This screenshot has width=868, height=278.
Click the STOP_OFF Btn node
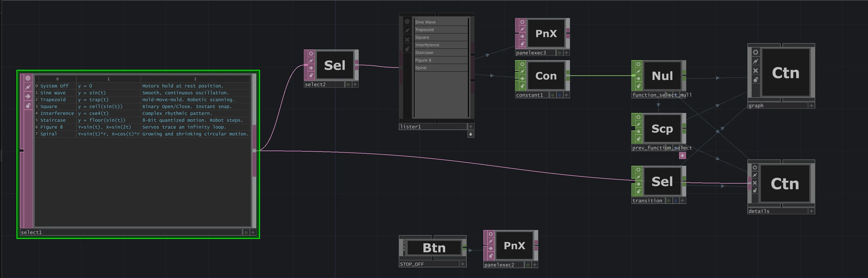pos(434,248)
